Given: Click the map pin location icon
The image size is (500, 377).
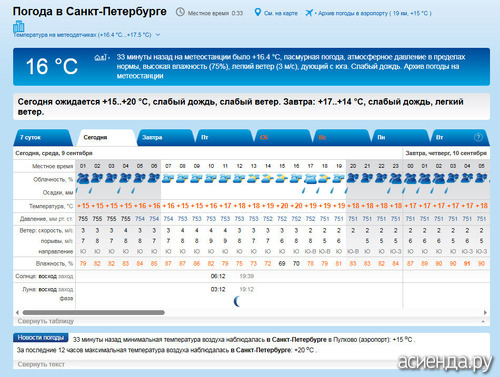Looking at the screenshot, I should click(257, 12).
